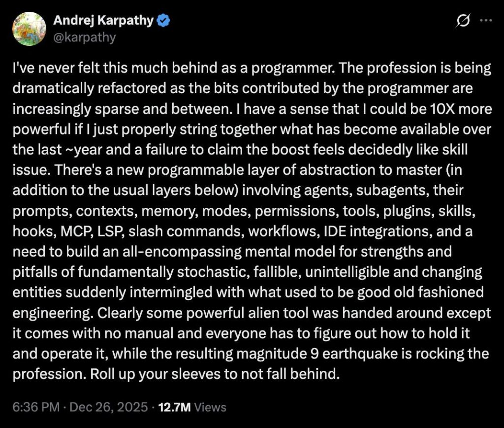504x428 pixels.
Task: Click the word Views in the footer
Action: coord(211,407)
